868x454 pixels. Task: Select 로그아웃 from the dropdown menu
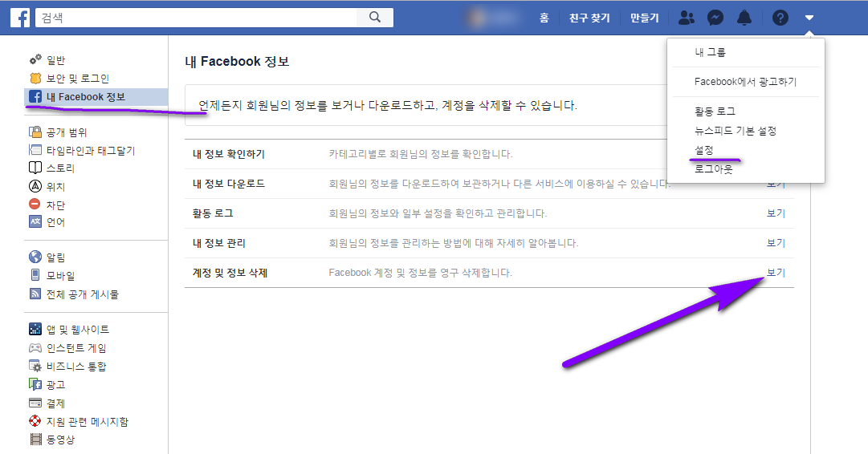coord(714,169)
